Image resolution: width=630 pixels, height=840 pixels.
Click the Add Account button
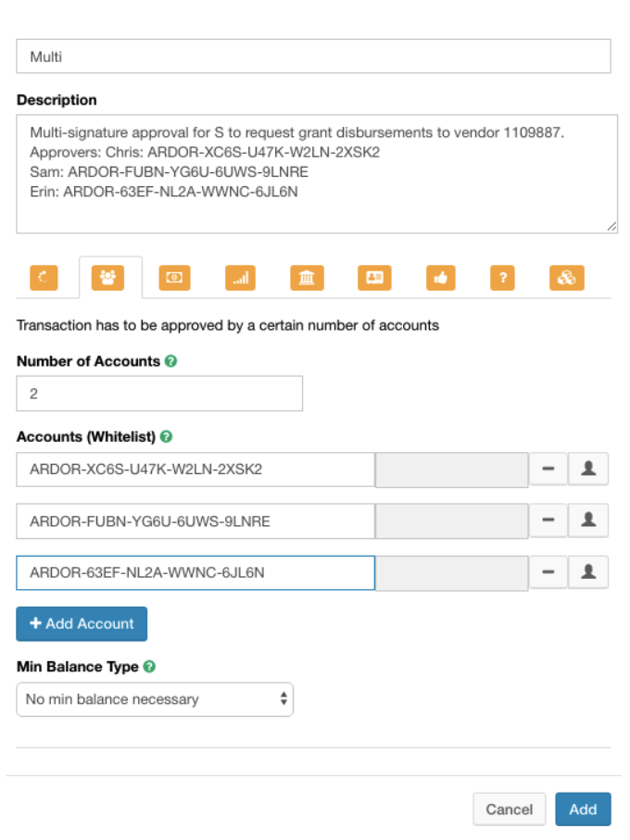82,623
